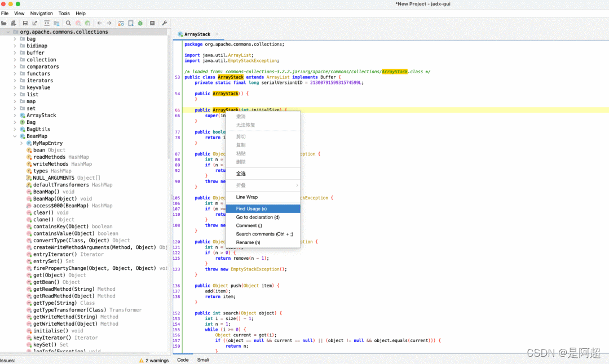This screenshot has height=364, width=609.
Task: Open the Tools menu
Action: pos(64,13)
